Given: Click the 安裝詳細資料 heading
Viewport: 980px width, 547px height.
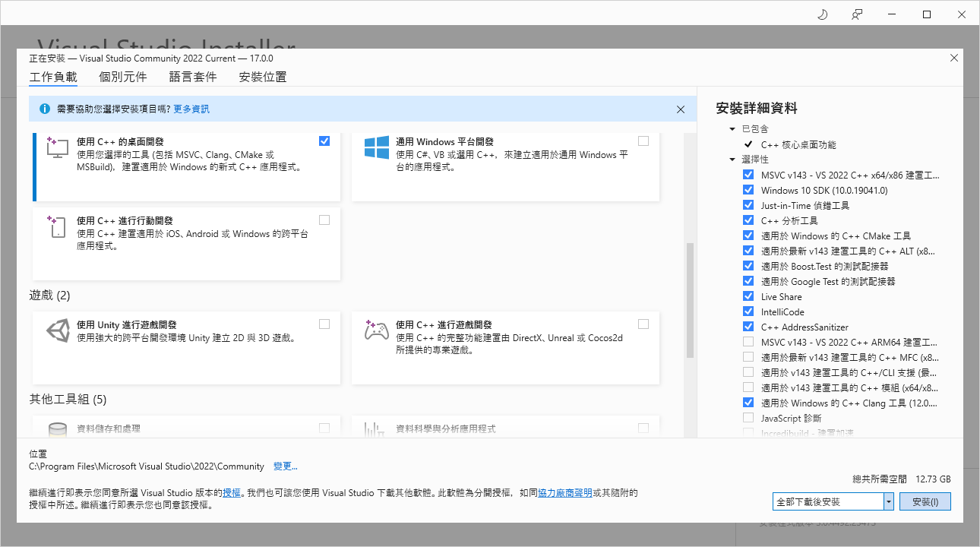Looking at the screenshot, I should point(757,108).
